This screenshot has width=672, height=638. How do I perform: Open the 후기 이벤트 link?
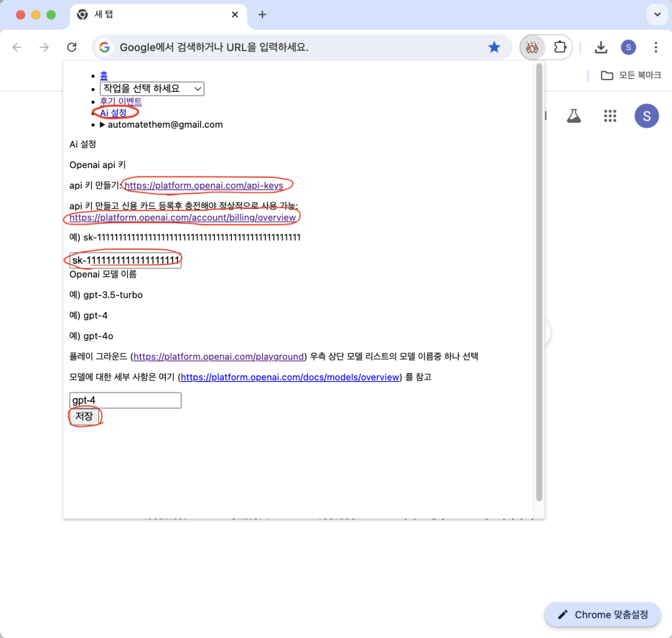(x=121, y=101)
